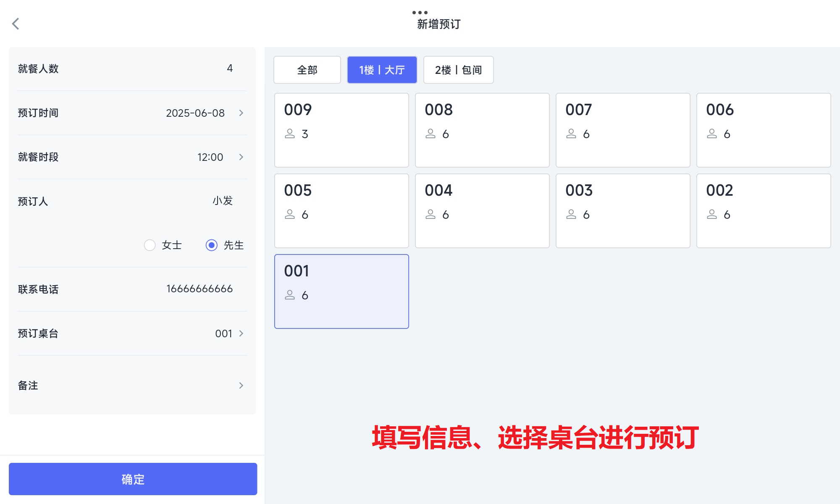Click the person icon on table 007
Image resolution: width=840 pixels, height=504 pixels.
(x=571, y=134)
